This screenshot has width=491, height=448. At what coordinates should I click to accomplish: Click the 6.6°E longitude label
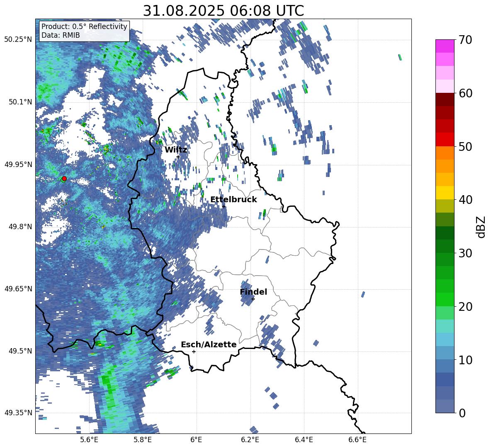pos(357,440)
